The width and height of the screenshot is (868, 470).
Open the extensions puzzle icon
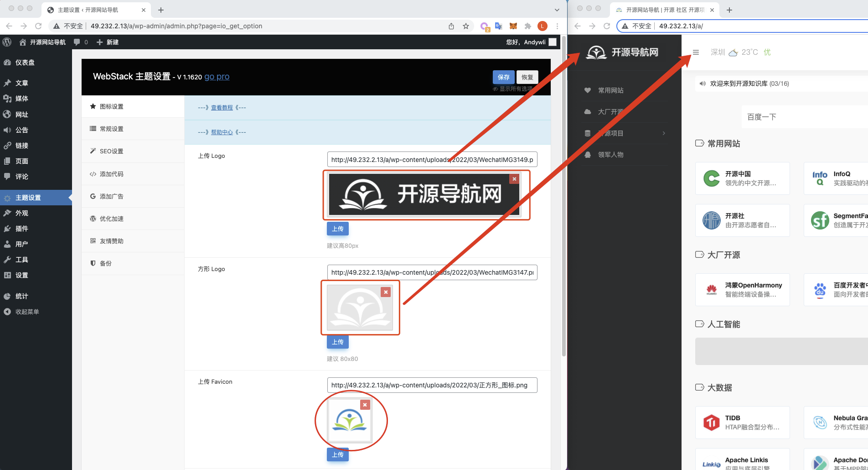528,26
